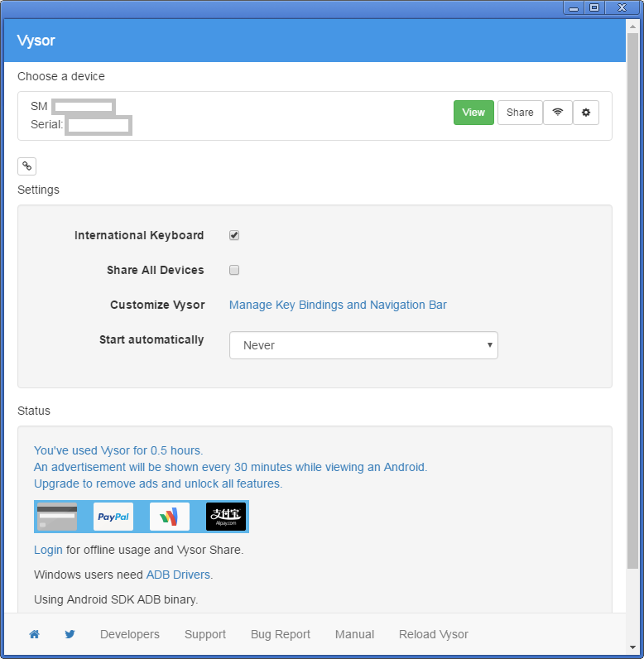Screen dimensions: 644x659
Task: Toggle the International Keyboard checkbox
Action: click(234, 235)
